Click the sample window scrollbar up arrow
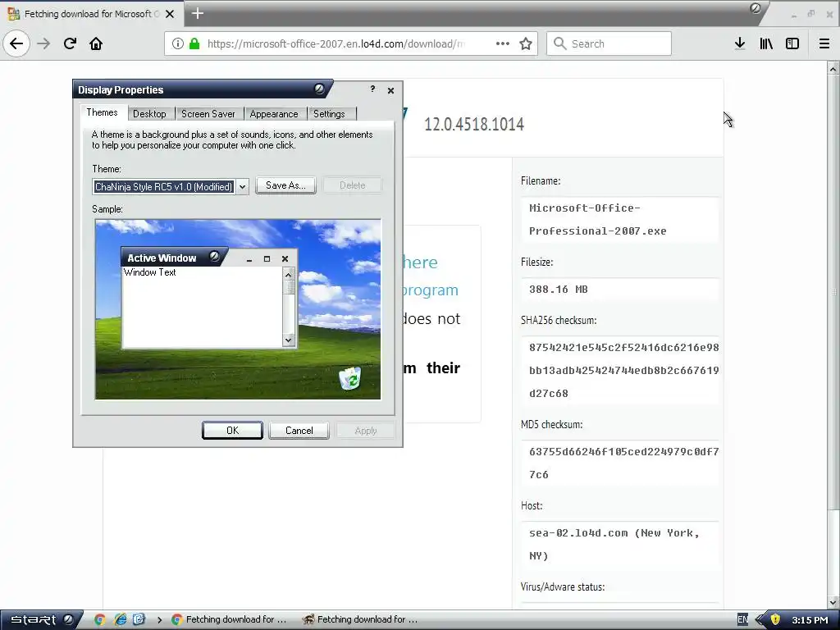The width and height of the screenshot is (840, 630). [x=289, y=274]
